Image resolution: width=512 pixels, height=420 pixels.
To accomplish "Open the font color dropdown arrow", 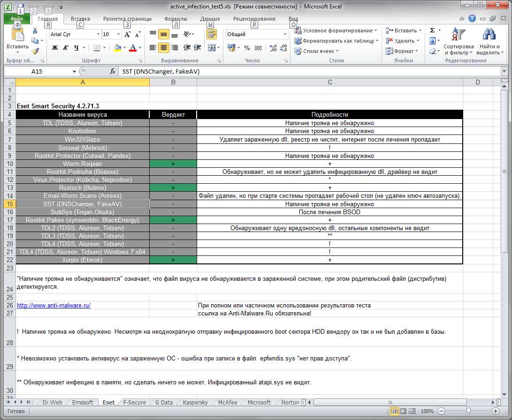I will click(140, 48).
